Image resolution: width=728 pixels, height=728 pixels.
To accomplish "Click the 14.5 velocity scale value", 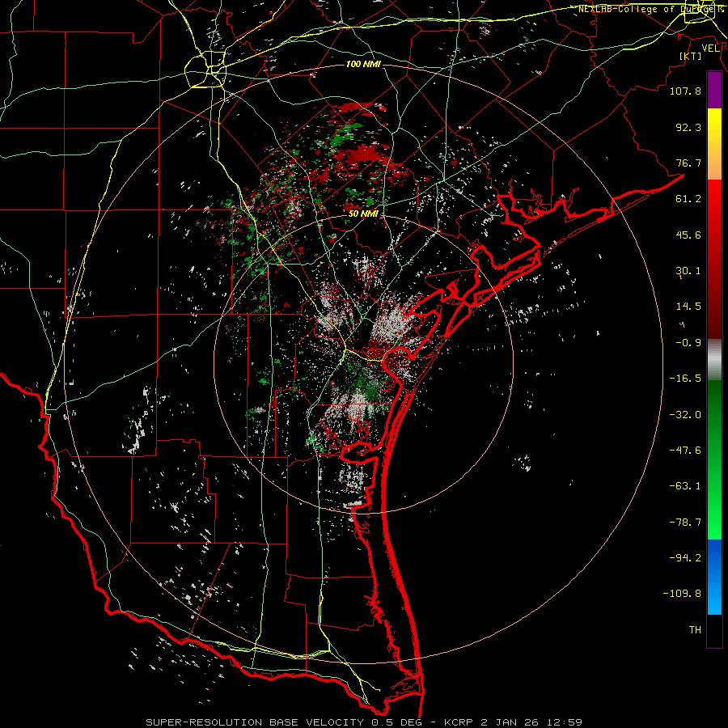I will click(x=688, y=307).
